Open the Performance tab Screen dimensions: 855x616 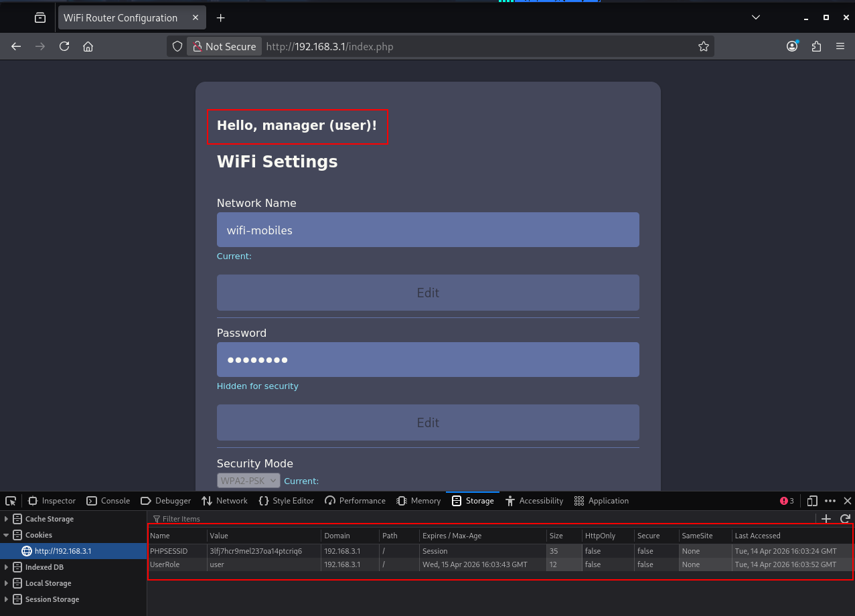355,501
